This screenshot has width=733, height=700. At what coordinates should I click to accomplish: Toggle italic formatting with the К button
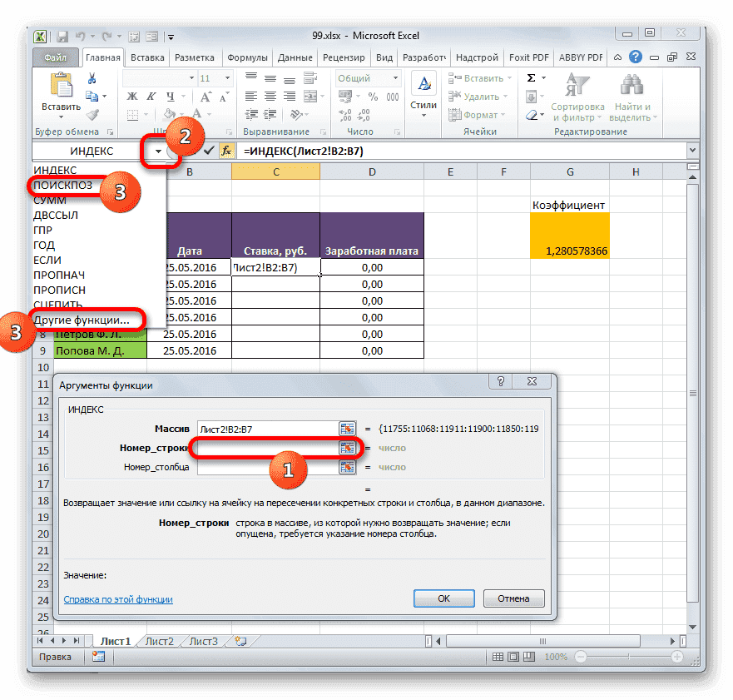point(150,97)
